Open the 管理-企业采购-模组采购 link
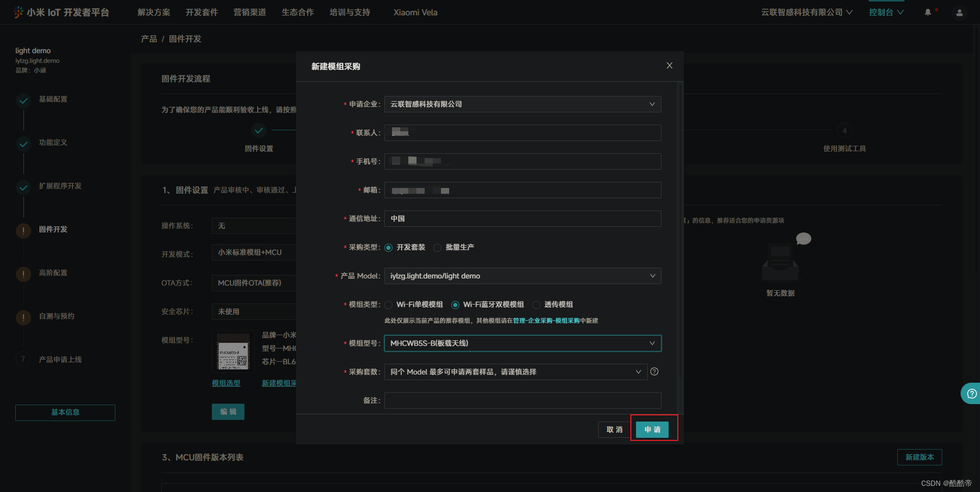Viewport: 980px width, 492px height. click(x=546, y=321)
